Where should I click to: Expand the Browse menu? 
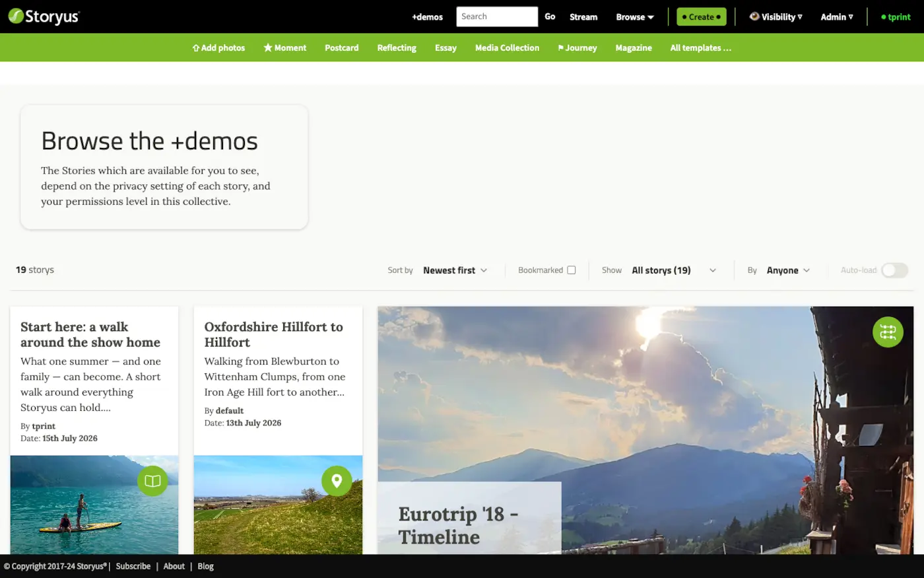tap(635, 17)
